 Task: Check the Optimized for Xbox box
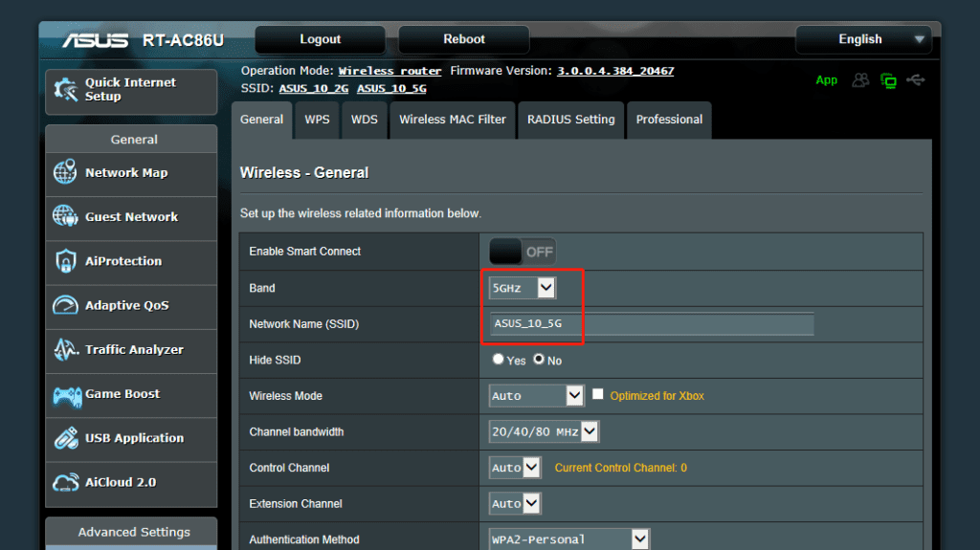(598, 394)
